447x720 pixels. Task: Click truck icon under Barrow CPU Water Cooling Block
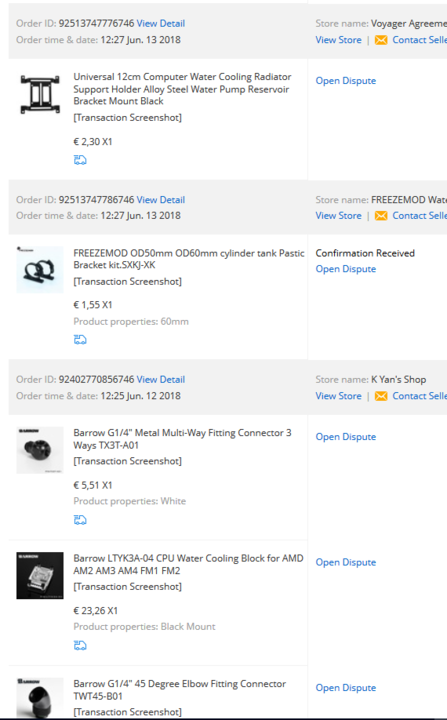coord(80,646)
